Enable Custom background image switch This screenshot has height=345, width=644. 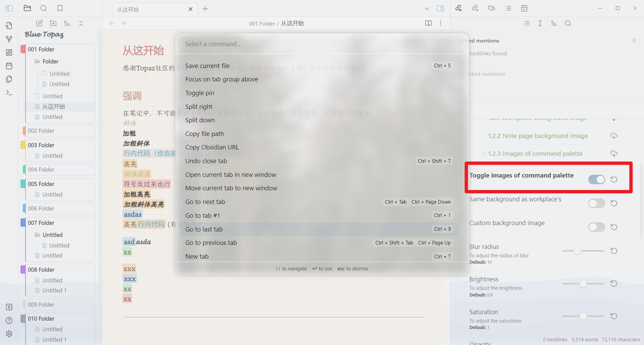[596, 227]
